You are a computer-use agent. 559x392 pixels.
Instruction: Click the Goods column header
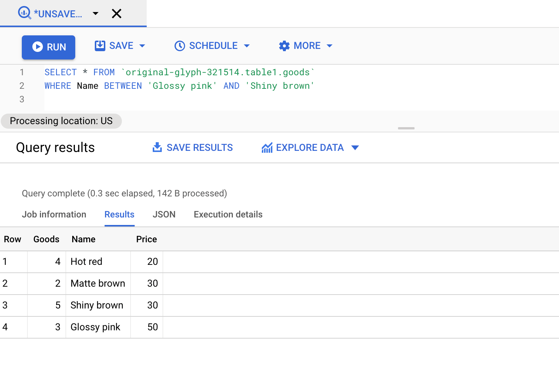click(46, 239)
